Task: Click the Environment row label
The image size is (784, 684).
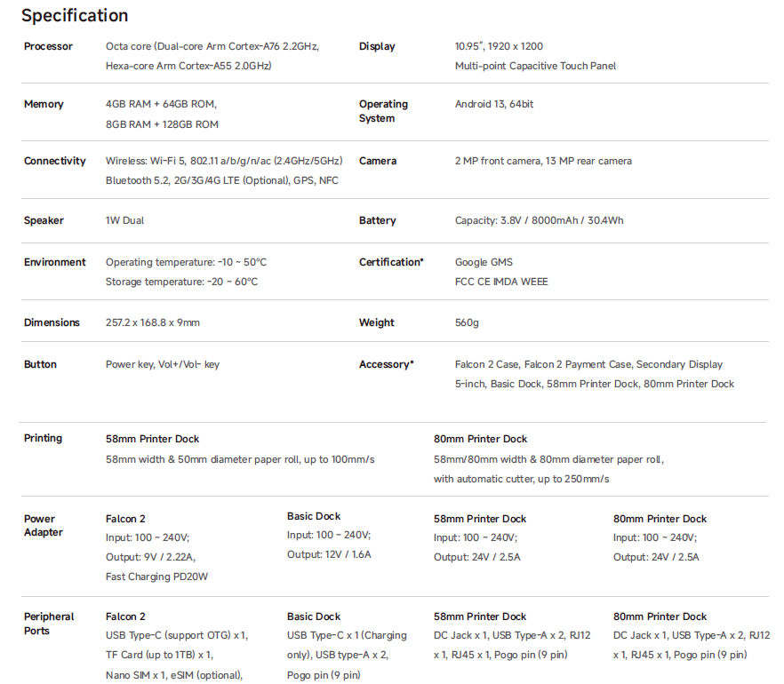Action: [x=55, y=262]
